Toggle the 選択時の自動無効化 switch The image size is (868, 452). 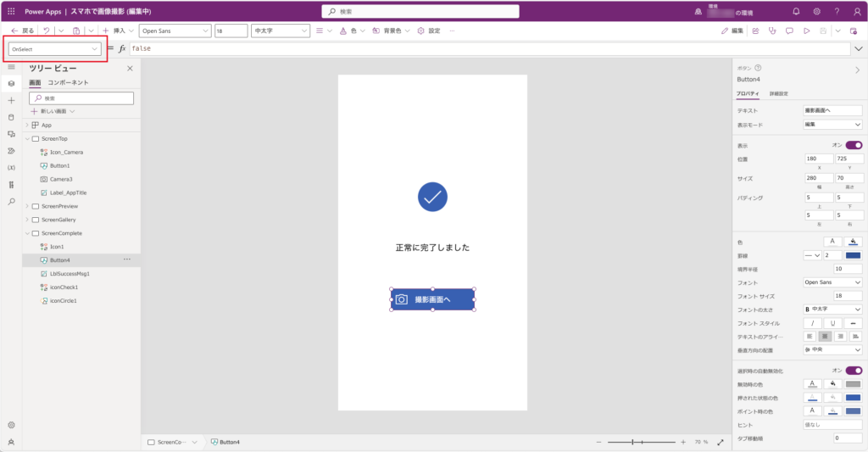click(x=853, y=371)
